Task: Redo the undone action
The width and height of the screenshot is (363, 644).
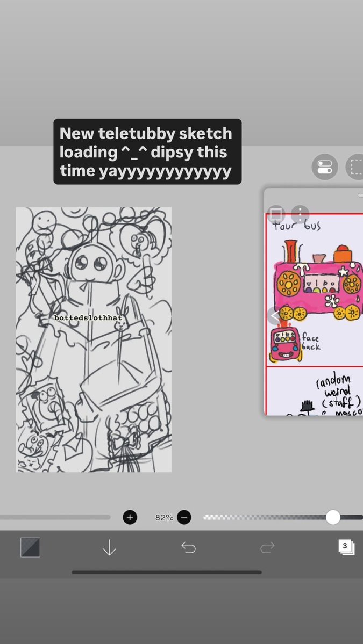Action: (267, 547)
